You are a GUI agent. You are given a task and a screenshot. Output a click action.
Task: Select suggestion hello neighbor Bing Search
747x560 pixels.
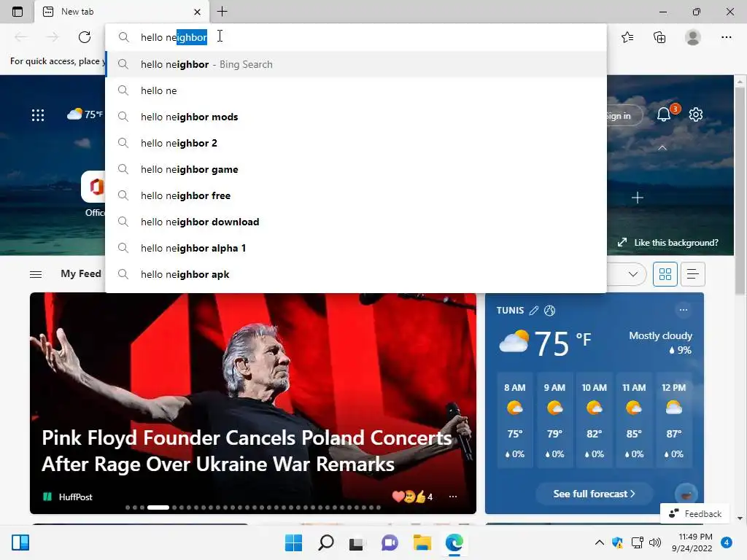point(356,64)
